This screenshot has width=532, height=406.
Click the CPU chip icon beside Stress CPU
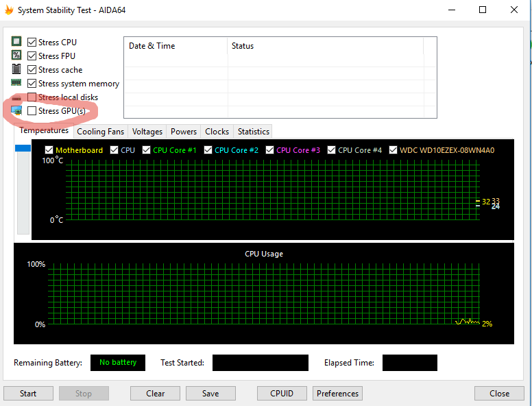pos(16,41)
